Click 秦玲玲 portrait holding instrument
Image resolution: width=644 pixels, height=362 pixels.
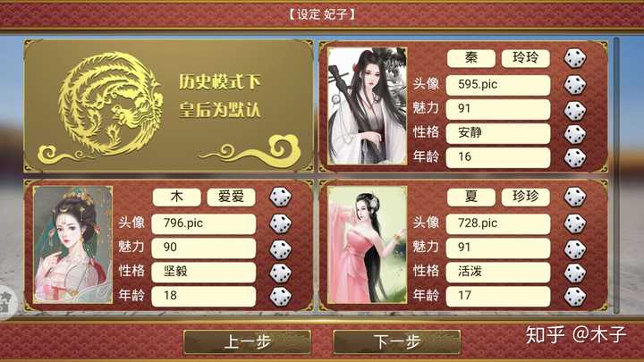click(x=368, y=105)
